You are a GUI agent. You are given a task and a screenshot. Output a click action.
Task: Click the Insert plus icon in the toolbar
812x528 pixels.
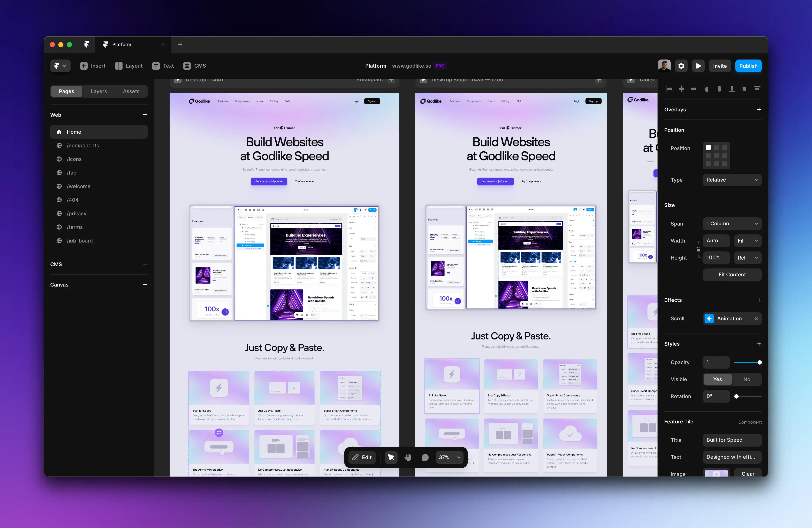pyautogui.click(x=84, y=66)
